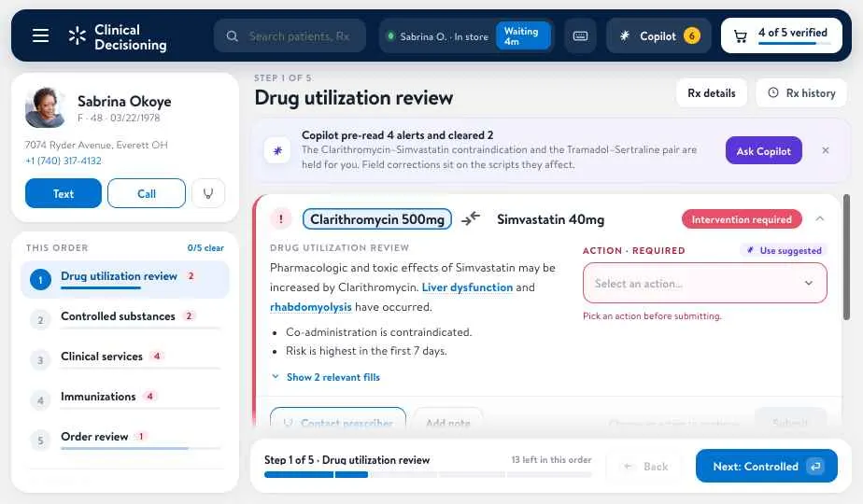The image size is (863, 504).
Task: Click the Simvastatin 40mg drug name
Action: pyautogui.click(x=550, y=219)
